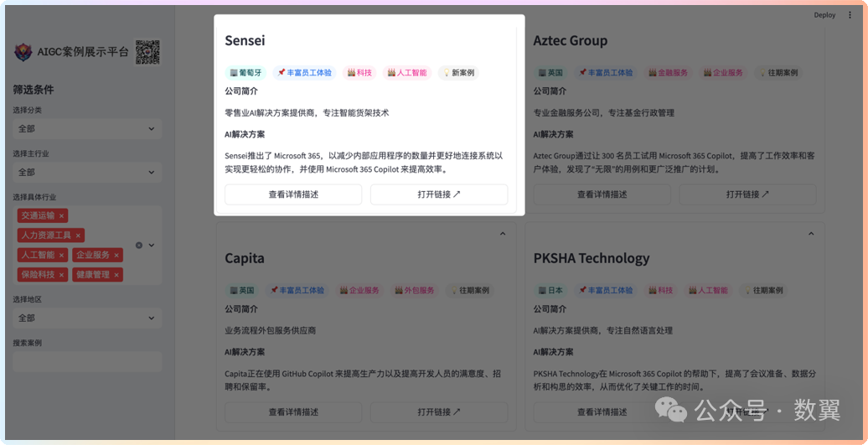This screenshot has width=868, height=445.
Task: Click the 企业服务 tag on Aztec Group card
Action: [722, 73]
